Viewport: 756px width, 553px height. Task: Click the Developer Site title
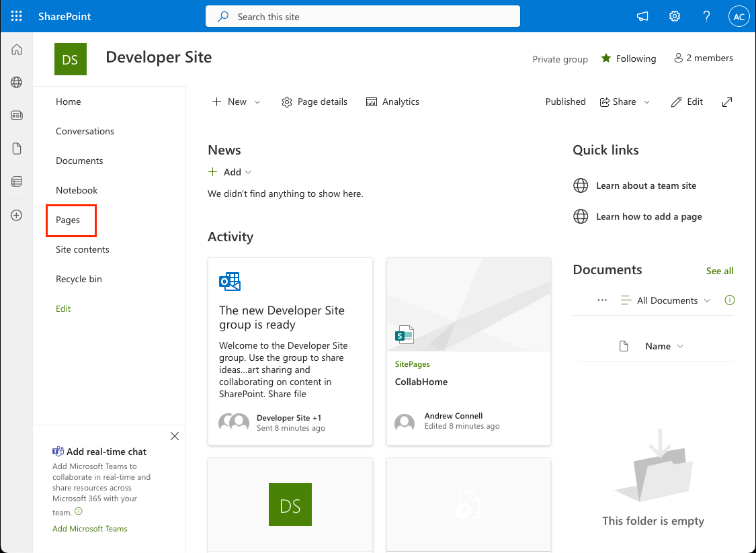(x=159, y=57)
